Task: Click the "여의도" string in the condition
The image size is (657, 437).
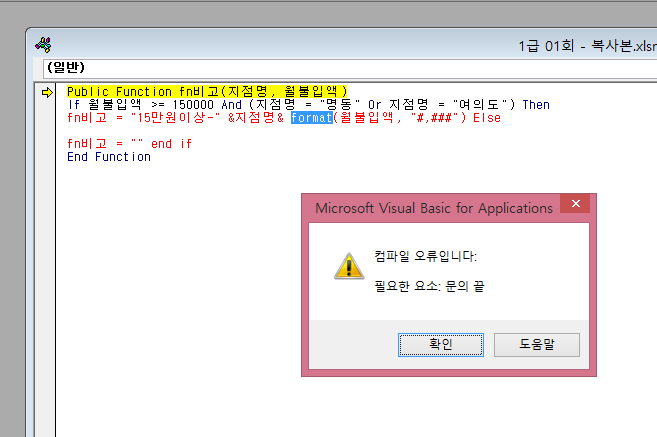Action: [x=483, y=105]
